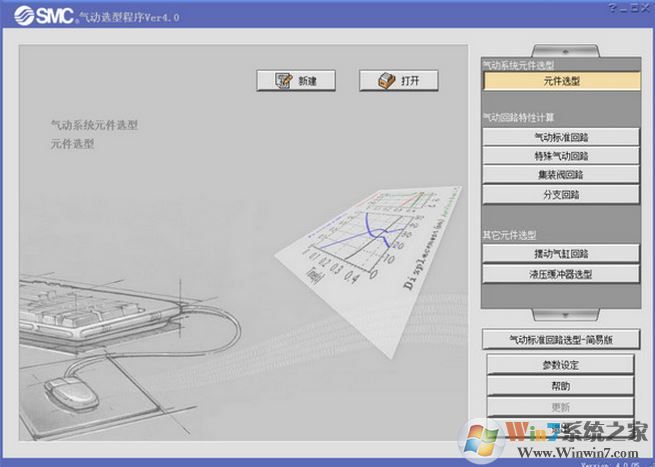Click the grayed-out 更新 button
The width and height of the screenshot is (655, 467).
560,407
